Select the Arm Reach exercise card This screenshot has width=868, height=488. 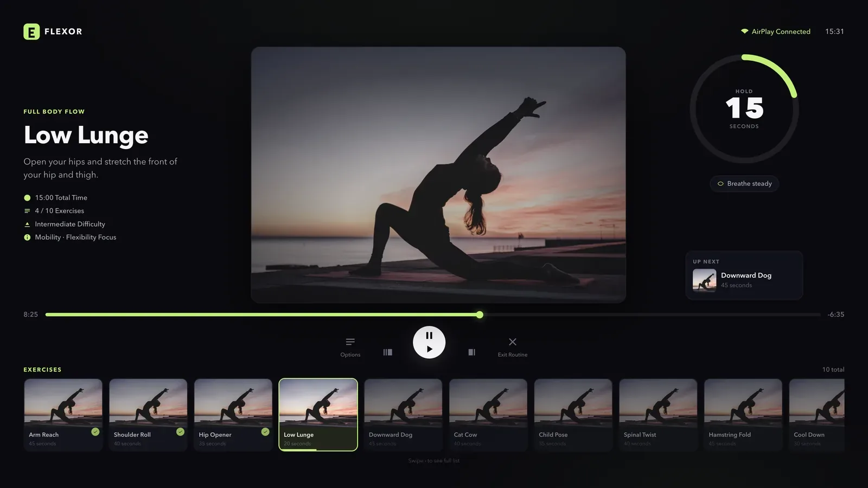[63, 415]
